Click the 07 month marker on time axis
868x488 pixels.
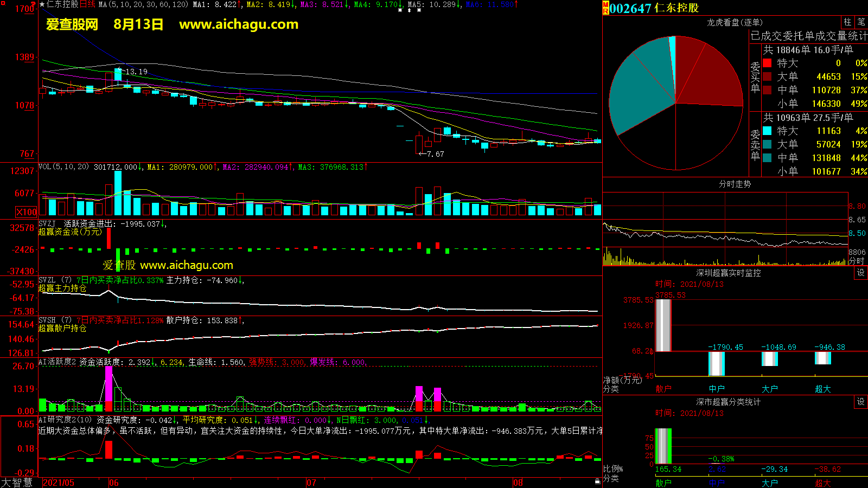[311, 483]
